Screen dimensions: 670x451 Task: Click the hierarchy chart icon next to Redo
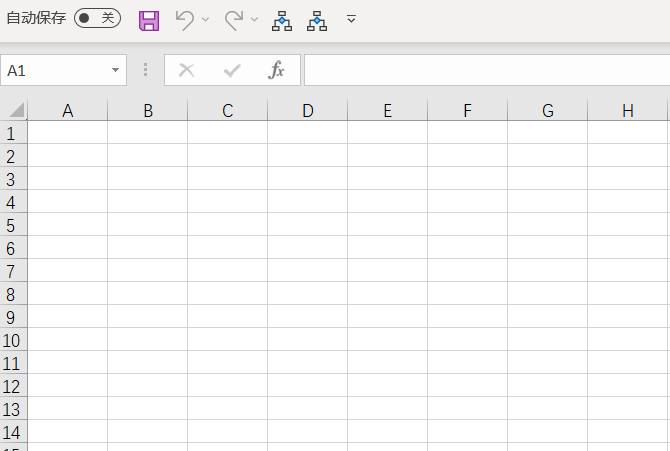[x=282, y=21]
